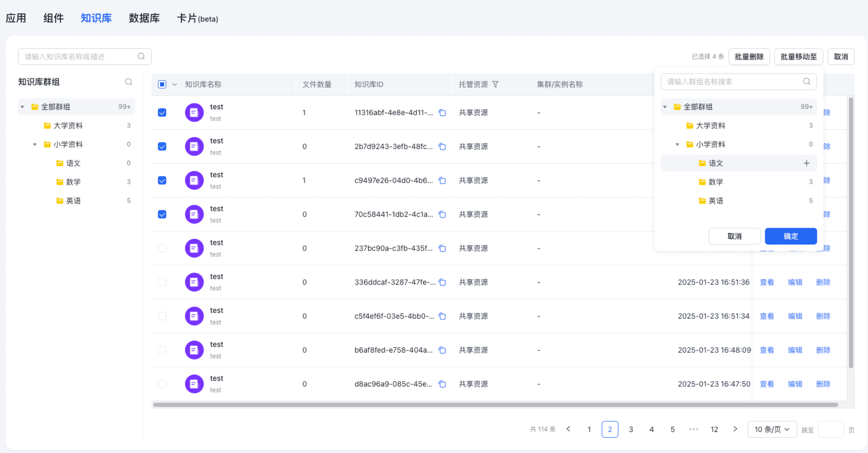Click purple icon of 237bc90a knowledge base

pyautogui.click(x=194, y=248)
